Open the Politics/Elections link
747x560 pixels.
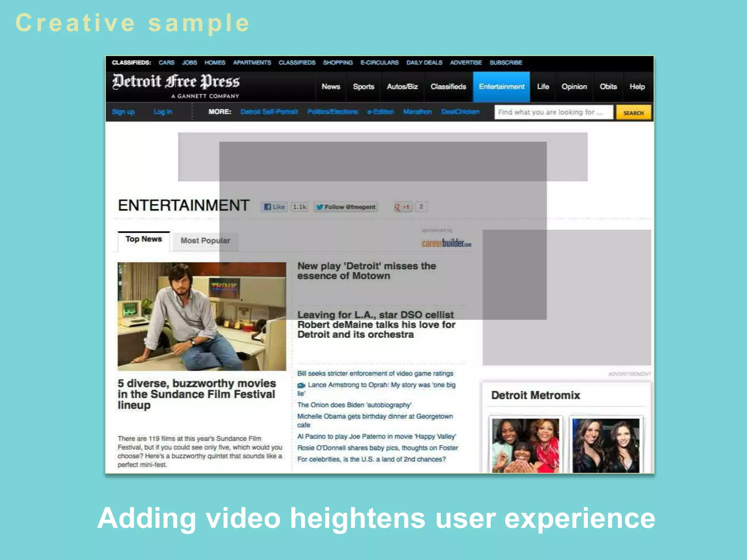[332, 112]
